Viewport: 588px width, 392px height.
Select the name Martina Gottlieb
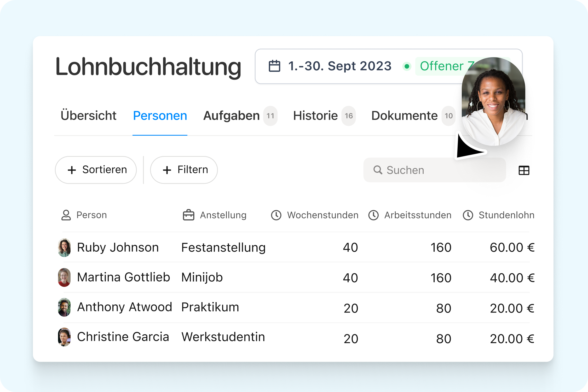[124, 277]
